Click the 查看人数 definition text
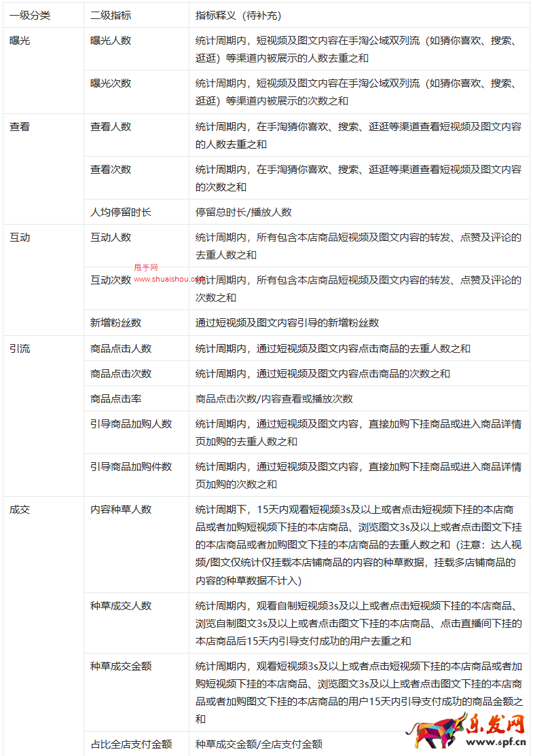 (359, 136)
